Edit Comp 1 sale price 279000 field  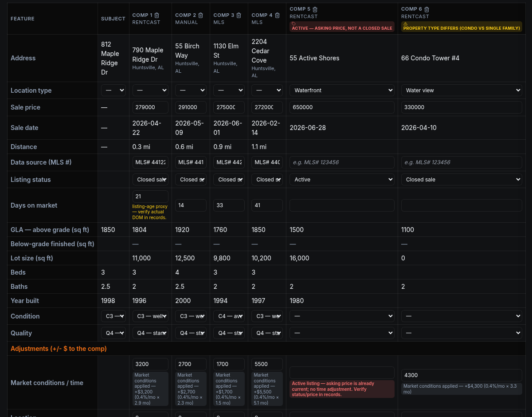coord(150,107)
